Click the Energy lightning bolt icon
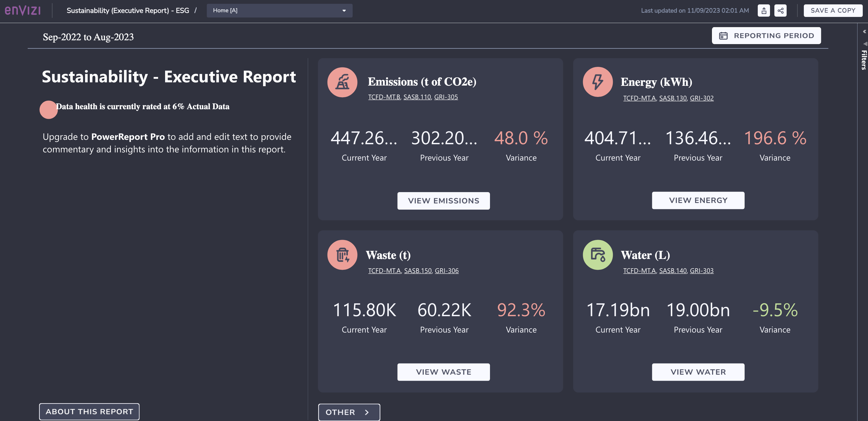The height and width of the screenshot is (421, 868). point(597,82)
